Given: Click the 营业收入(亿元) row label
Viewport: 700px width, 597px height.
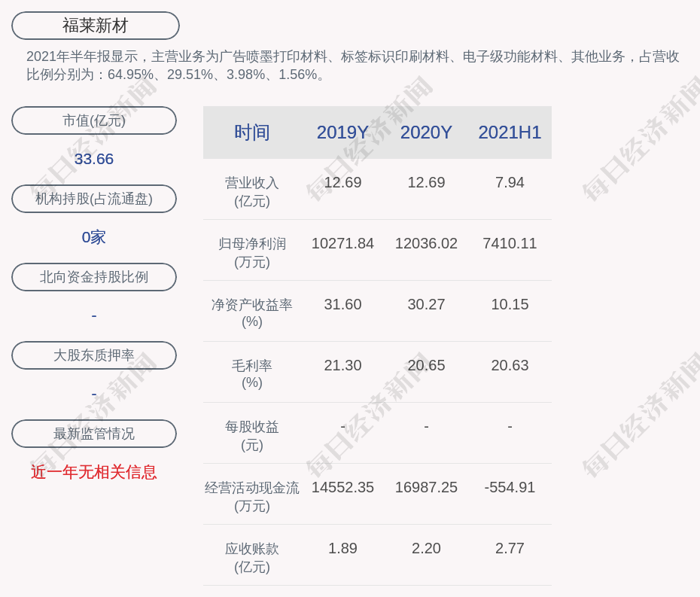Looking at the screenshot, I should click(252, 192).
